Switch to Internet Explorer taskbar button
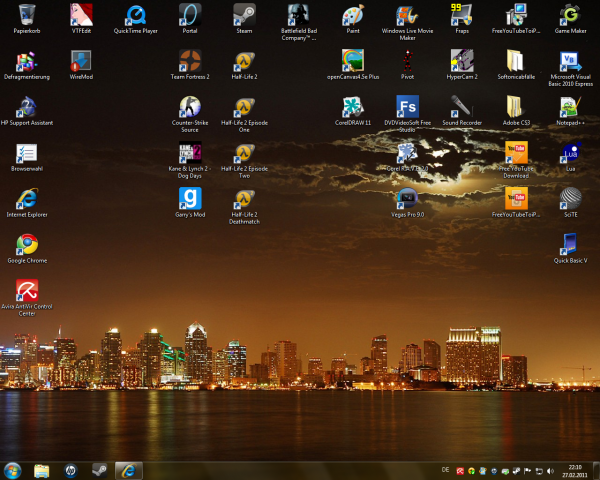The width and height of the screenshot is (600, 480). click(x=129, y=471)
